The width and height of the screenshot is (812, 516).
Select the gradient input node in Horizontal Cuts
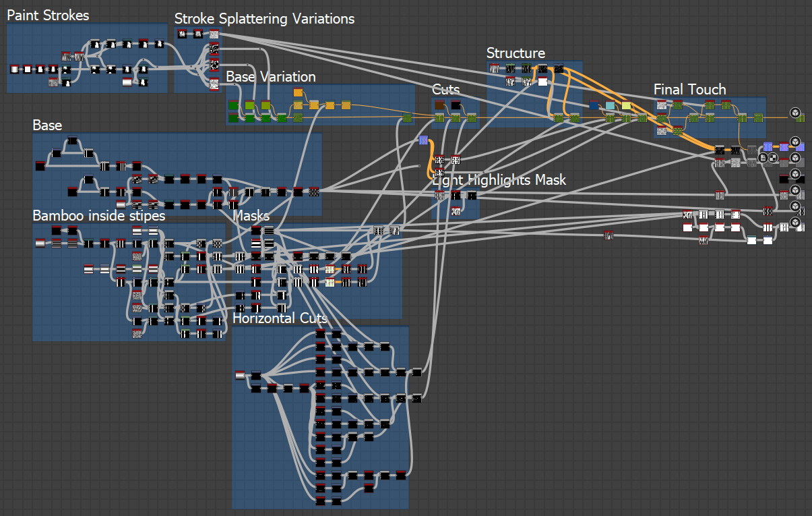[240, 375]
